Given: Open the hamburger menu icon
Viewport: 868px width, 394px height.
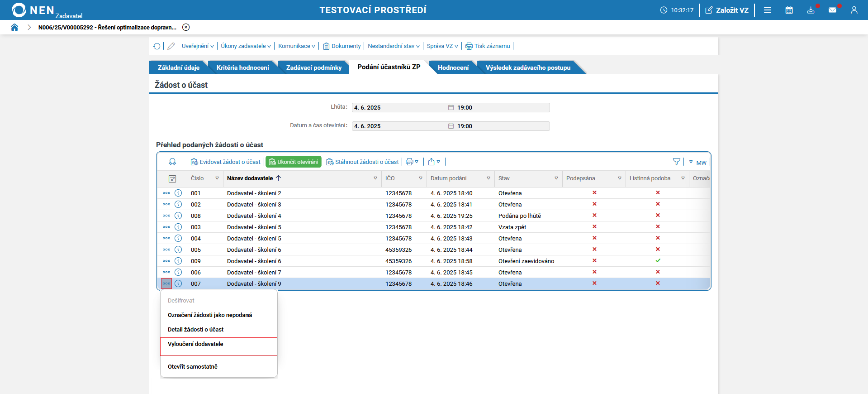Looking at the screenshot, I should (768, 10).
